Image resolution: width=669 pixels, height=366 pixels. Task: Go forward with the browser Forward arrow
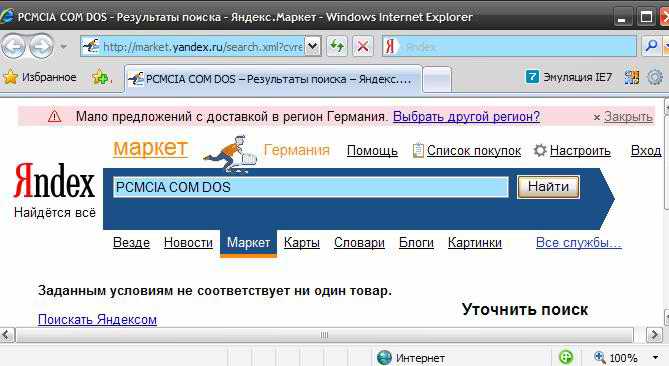pos(41,46)
